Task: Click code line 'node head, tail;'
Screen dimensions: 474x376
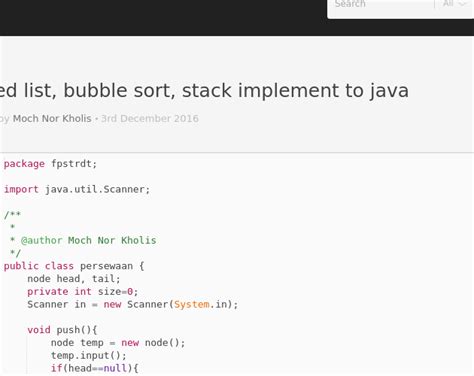Action: pyautogui.click(x=74, y=279)
